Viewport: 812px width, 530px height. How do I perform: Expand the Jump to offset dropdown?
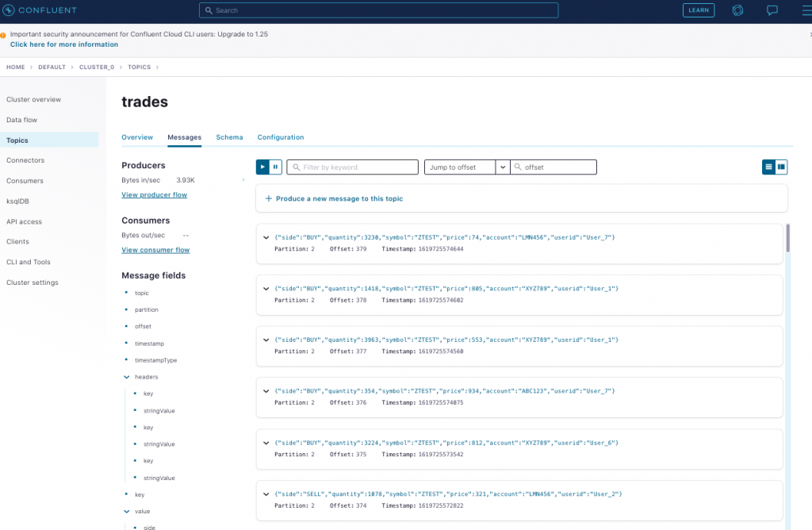503,167
